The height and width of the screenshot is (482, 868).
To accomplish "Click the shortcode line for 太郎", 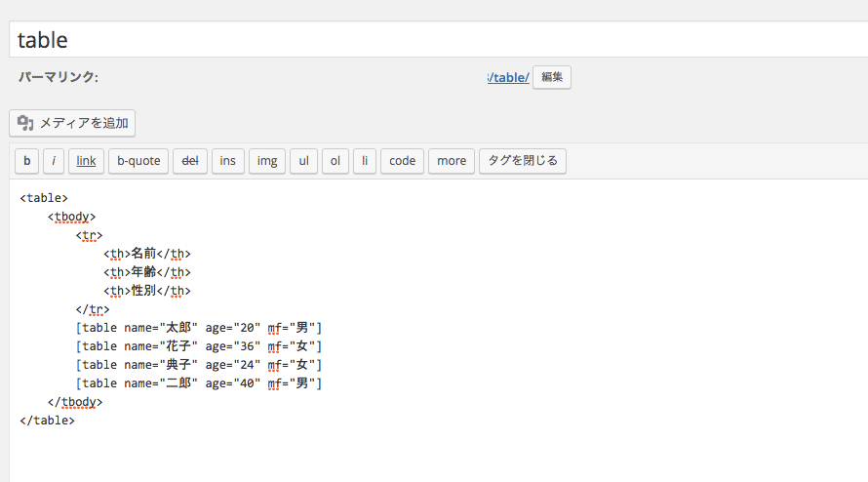I will pyautogui.click(x=199, y=328).
